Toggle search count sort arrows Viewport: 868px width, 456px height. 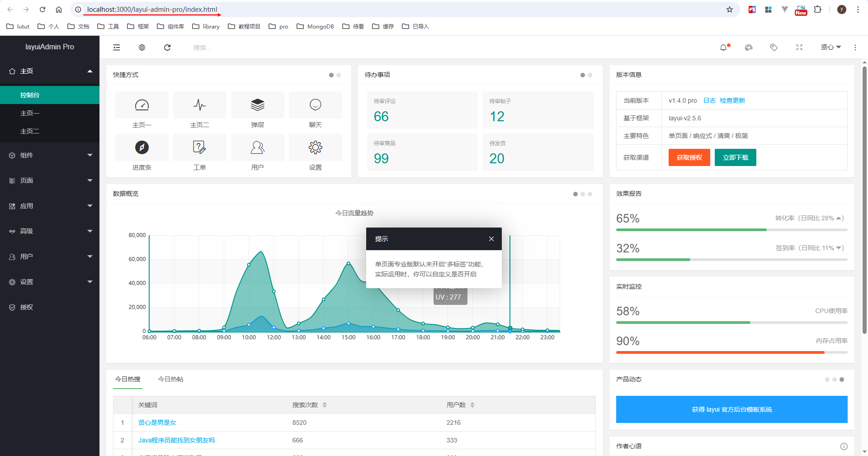coord(325,404)
